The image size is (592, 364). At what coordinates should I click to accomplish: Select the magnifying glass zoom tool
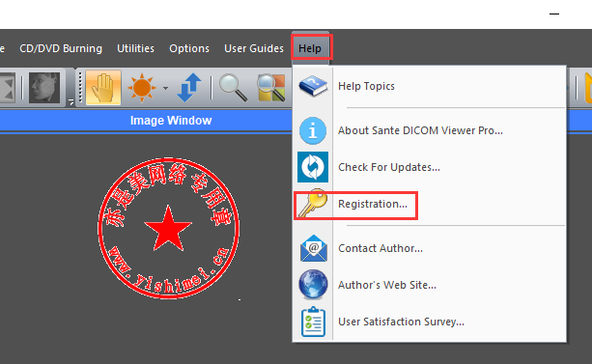233,88
